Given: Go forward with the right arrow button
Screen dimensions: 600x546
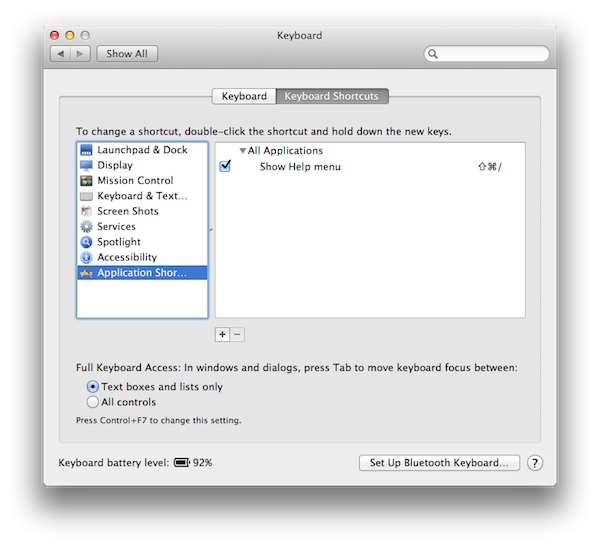Looking at the screenshot, I should point(80,54).
